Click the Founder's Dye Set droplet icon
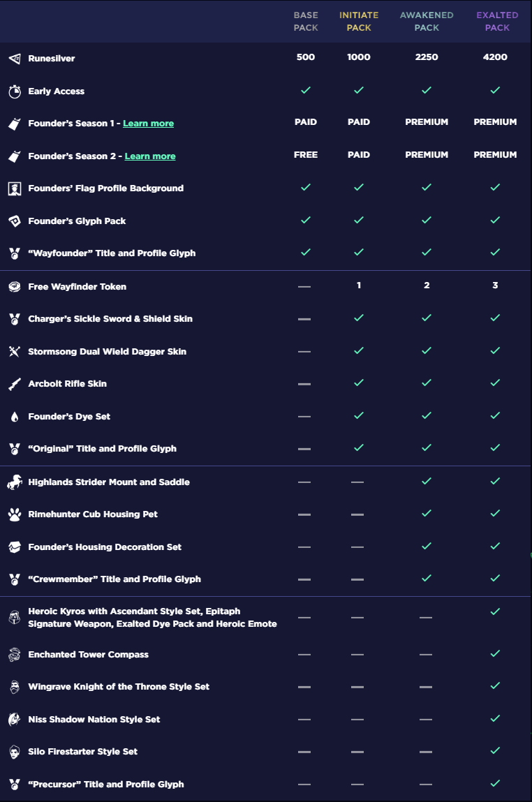Image resolution: width=532 pixels, height=802 pixels. coord(15,417)
